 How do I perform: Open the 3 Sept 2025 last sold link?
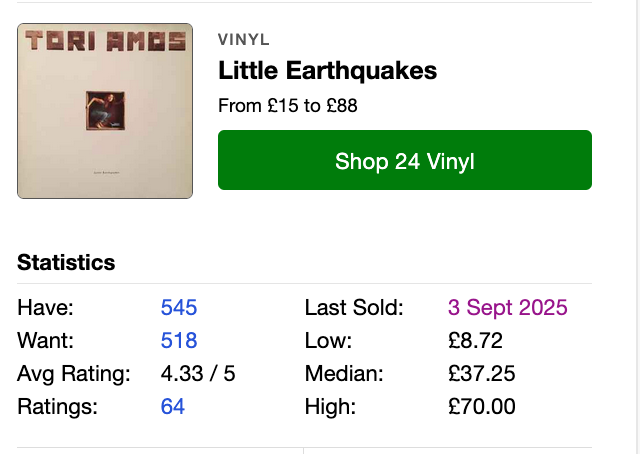point(507,307)
